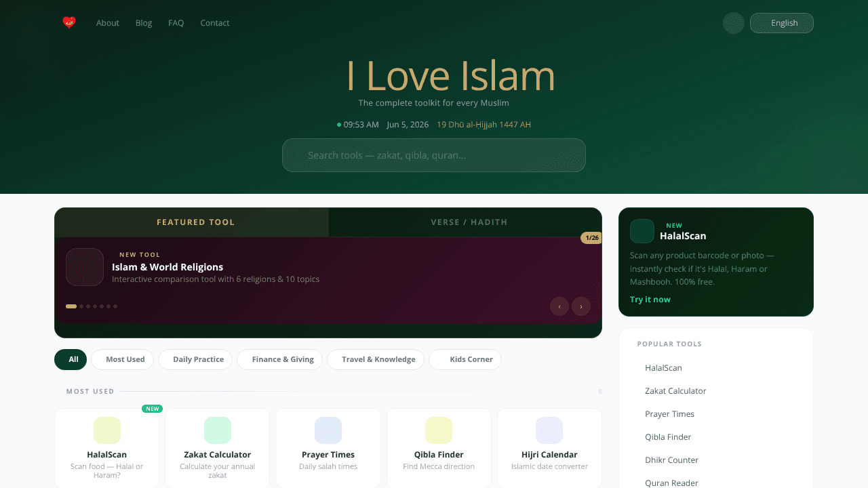Open Prayer Times from Popular Tools list
The width and height of the screenshot is (868, 488).
coord(669,414)
